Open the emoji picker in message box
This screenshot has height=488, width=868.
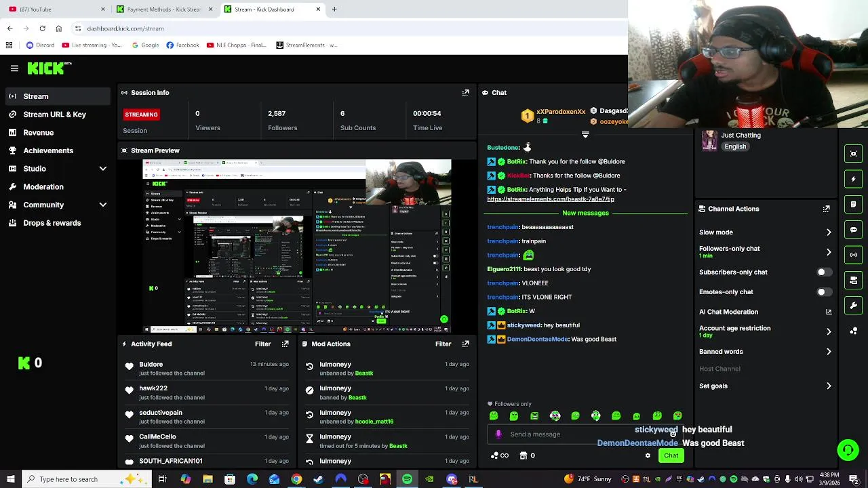click(673, 434)
